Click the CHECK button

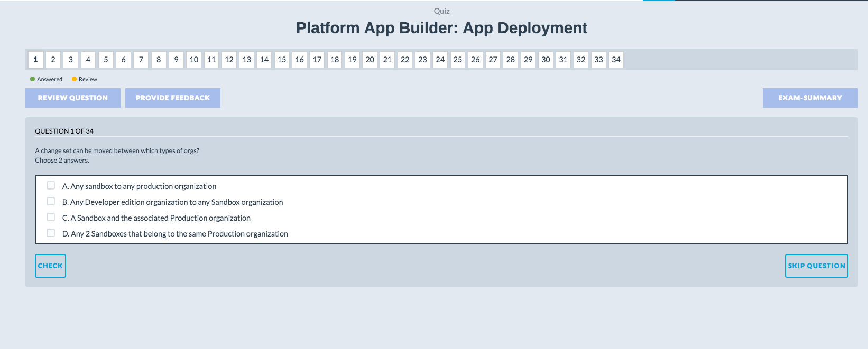tap(50, 266)
